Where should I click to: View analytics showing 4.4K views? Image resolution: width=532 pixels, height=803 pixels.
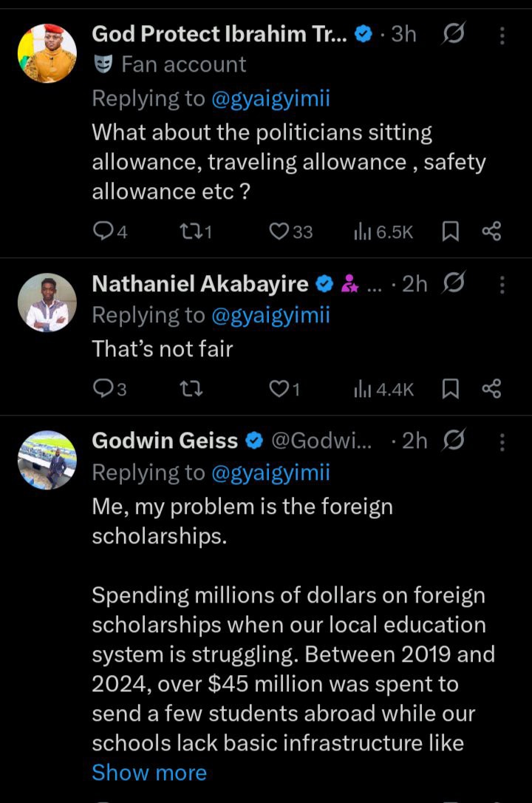tap(383, 389)
